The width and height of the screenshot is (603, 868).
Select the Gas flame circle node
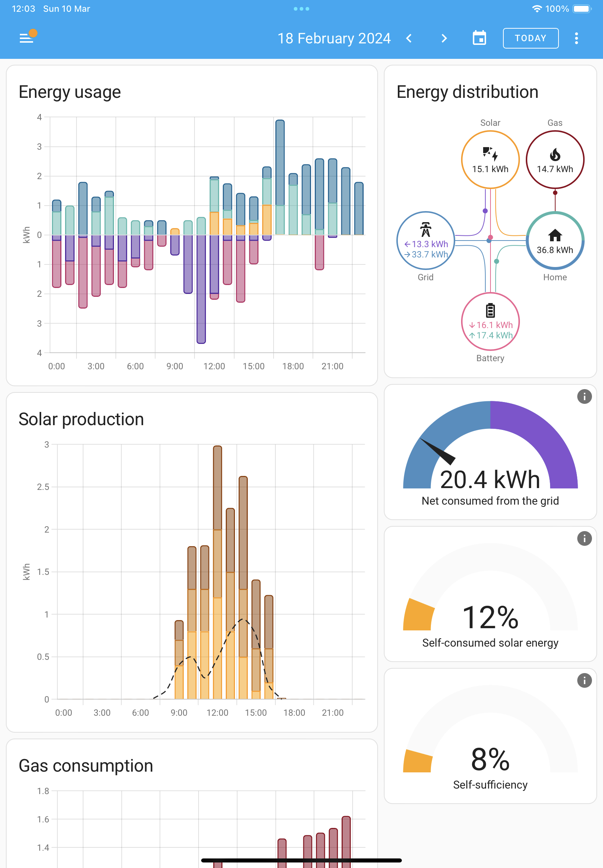554,160
